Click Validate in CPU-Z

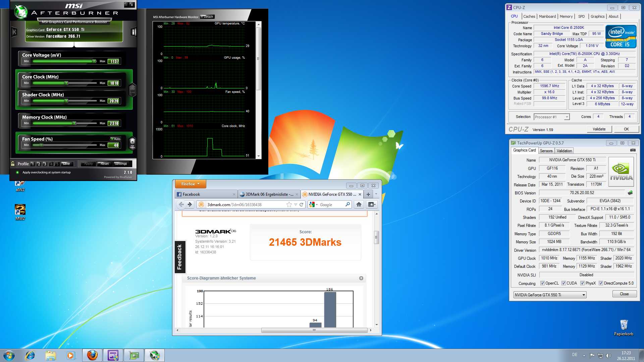pyautogui.click(x=599, y=129)
